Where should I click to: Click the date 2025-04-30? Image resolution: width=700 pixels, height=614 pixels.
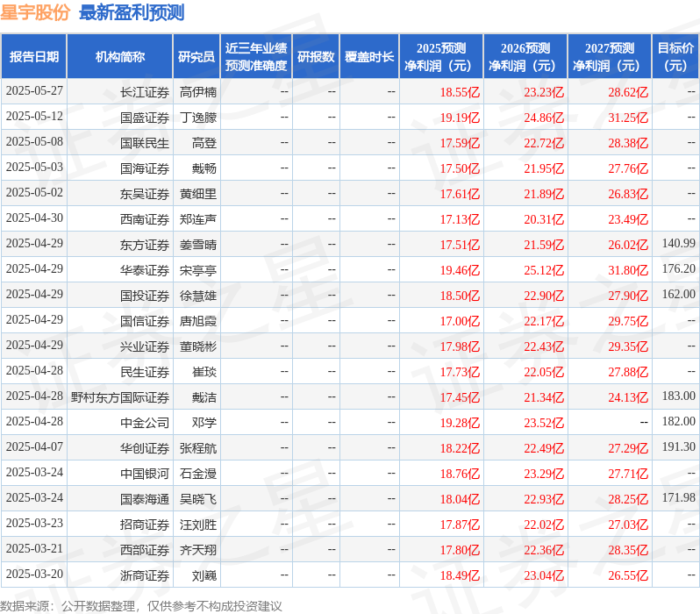pyautogui.click(x=34, y=218)
